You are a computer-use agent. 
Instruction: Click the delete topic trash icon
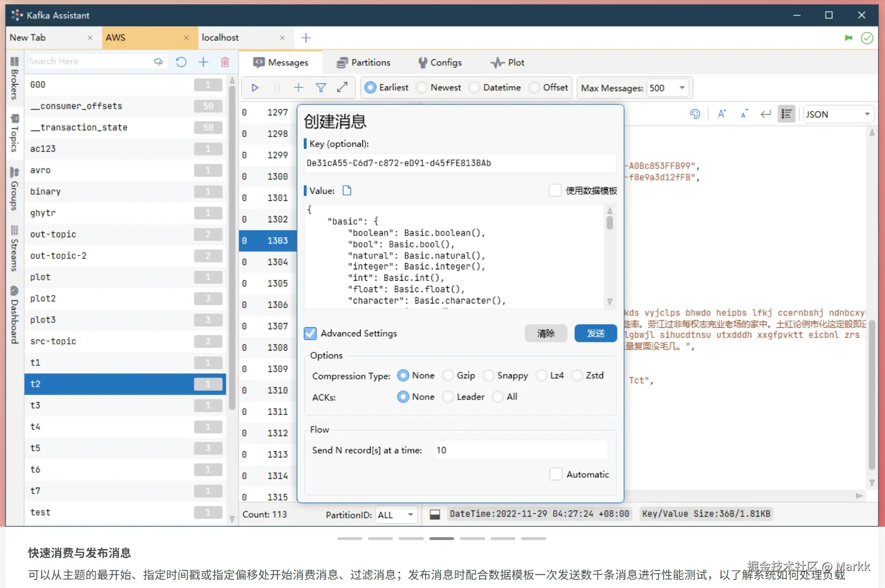point(225,62)
